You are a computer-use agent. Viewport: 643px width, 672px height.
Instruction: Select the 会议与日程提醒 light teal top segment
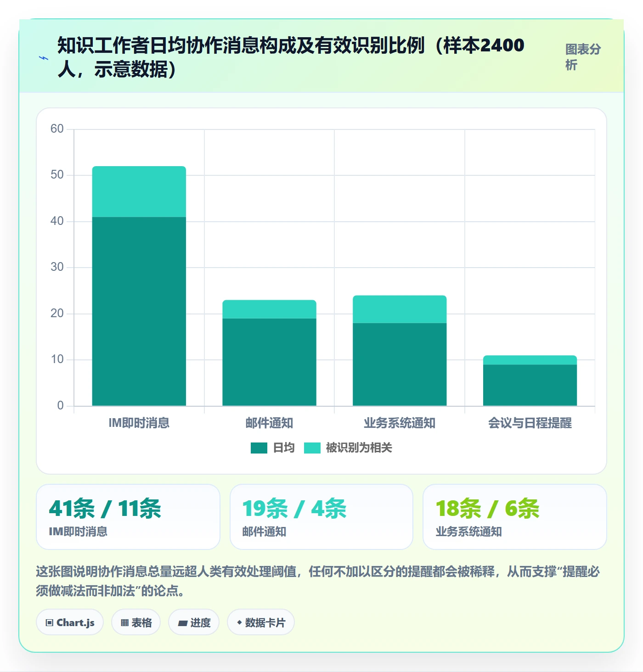[530, 360]
